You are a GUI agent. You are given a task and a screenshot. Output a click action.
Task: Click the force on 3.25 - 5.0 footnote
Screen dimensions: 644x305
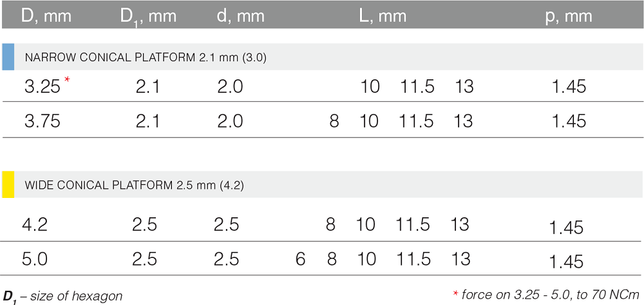546,294
